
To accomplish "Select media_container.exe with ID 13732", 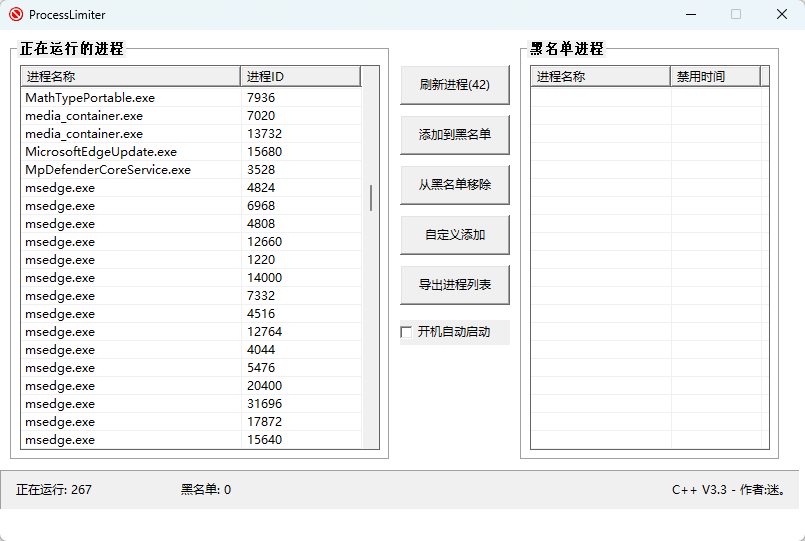I will 191,133.
